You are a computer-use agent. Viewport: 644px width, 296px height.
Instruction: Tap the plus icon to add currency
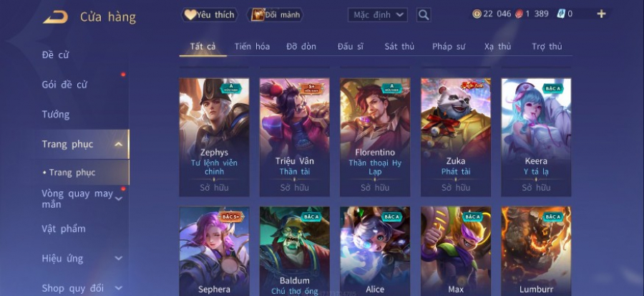point(601,14)
